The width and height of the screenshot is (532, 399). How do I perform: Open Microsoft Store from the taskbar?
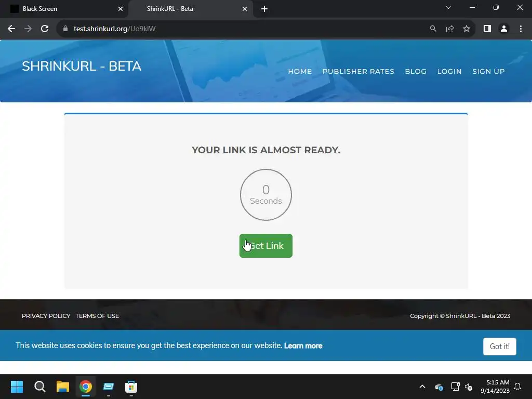tap(131, 387)
